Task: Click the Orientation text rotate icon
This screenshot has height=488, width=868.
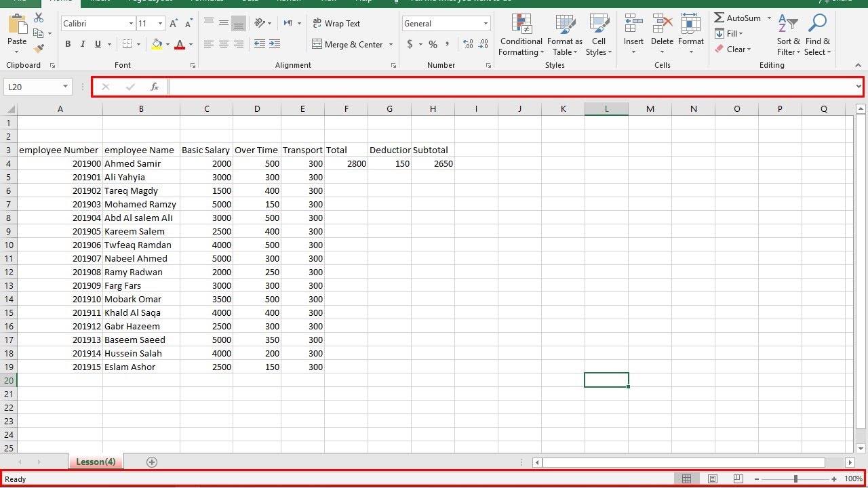Action: [260, 23]
